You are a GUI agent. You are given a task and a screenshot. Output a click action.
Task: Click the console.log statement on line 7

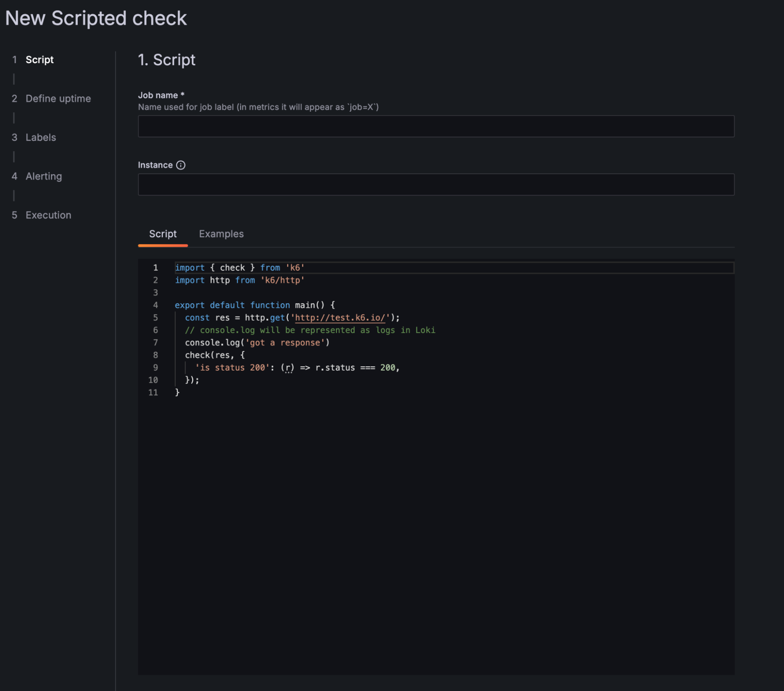(x=257, y=342)
